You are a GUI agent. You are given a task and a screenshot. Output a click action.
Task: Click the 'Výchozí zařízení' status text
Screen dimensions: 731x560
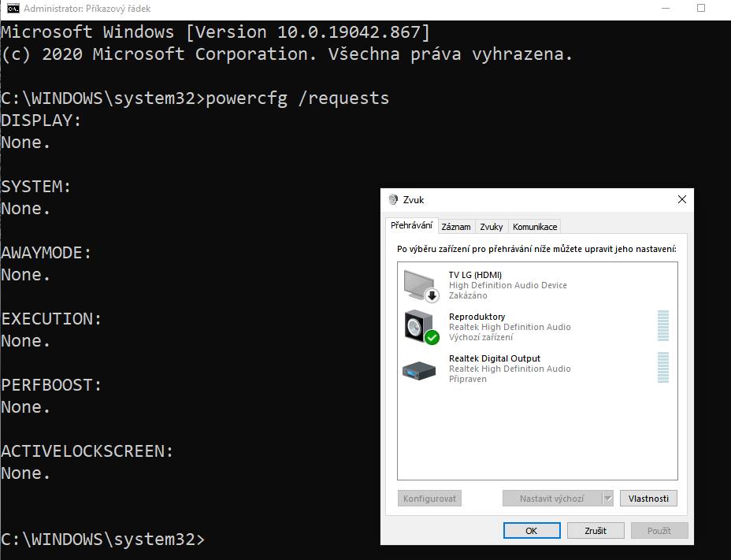[481, 337]
